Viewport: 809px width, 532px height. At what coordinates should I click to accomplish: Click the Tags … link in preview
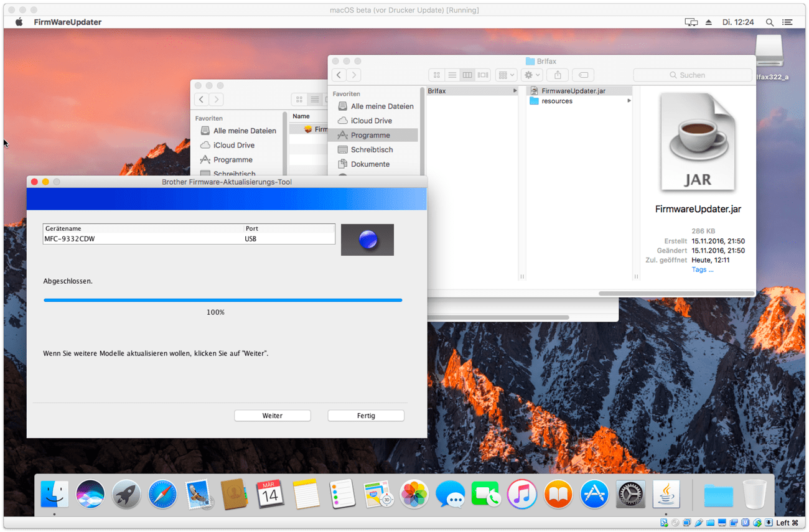click(703, 270)
